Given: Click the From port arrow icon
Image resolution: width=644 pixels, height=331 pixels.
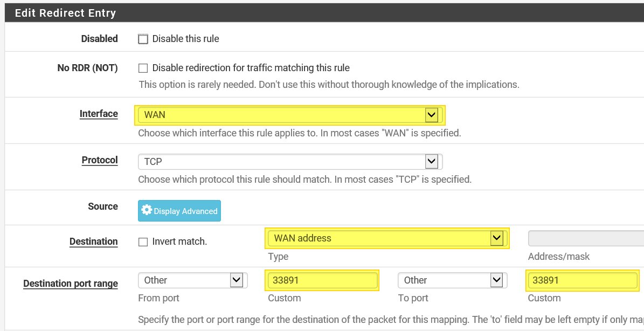Looking at the screenshot, I should click(x=236, y=280).
